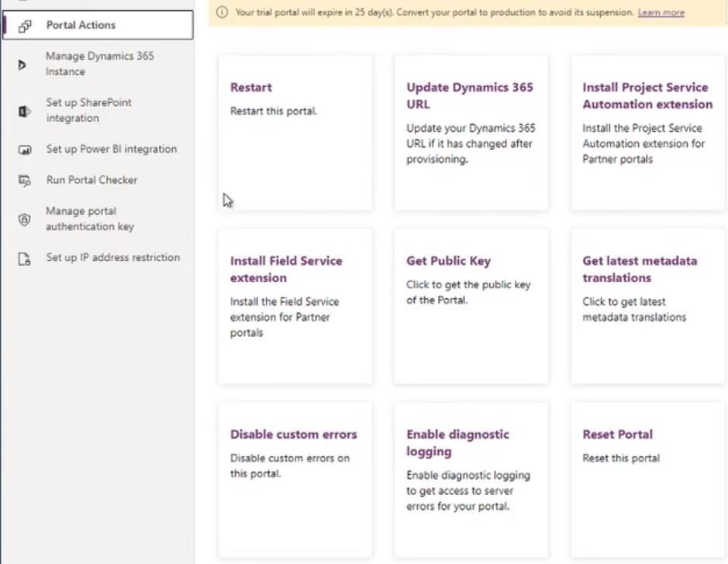
Task: Click Get latest metadata translations card
Action: (x=647, y=306)
